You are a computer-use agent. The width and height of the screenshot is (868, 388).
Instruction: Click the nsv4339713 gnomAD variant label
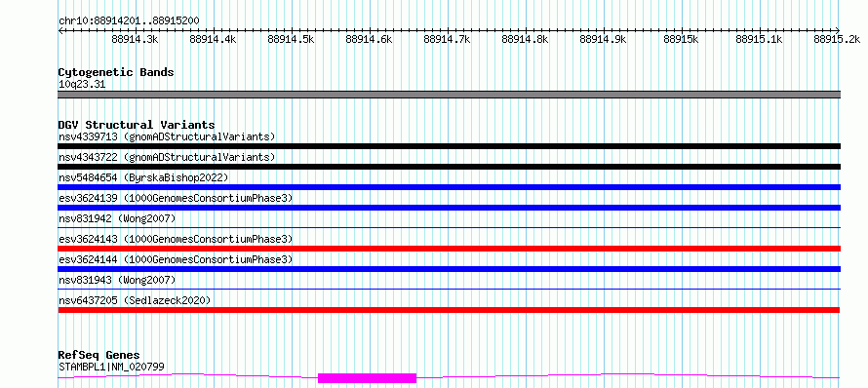click(167, 136)
